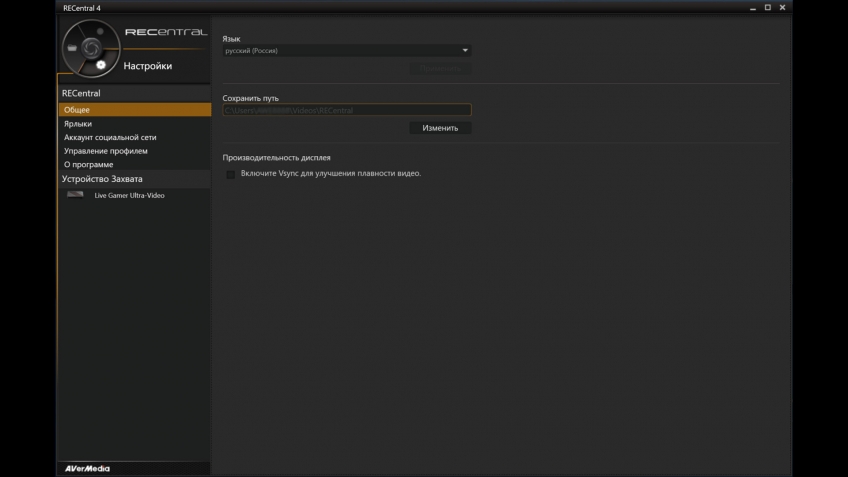Click the AVerMedia logo at the bottom
The image size is (848, 477).
(87, 469)
